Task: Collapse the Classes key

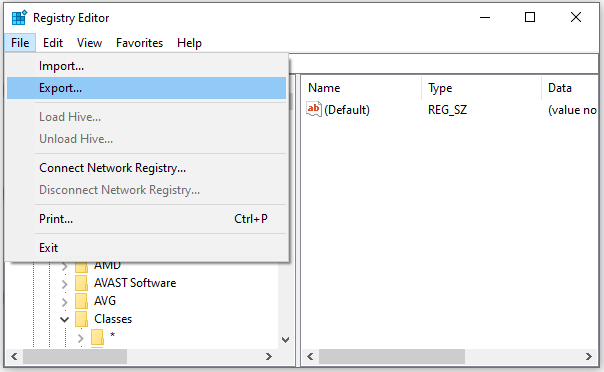Action: coord(65,319)
